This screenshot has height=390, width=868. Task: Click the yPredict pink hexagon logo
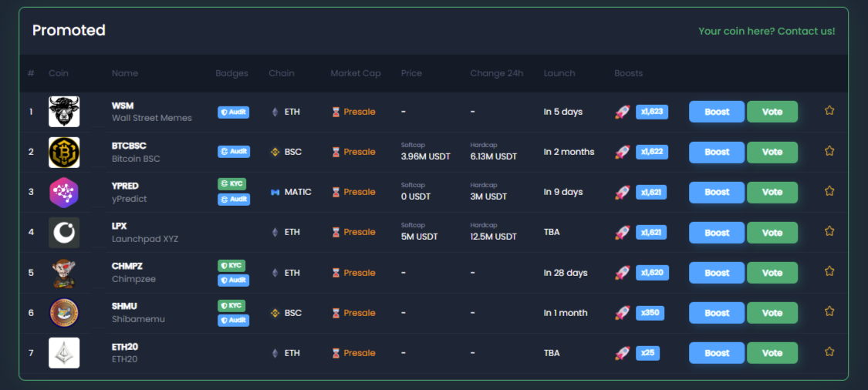[64, 193]
